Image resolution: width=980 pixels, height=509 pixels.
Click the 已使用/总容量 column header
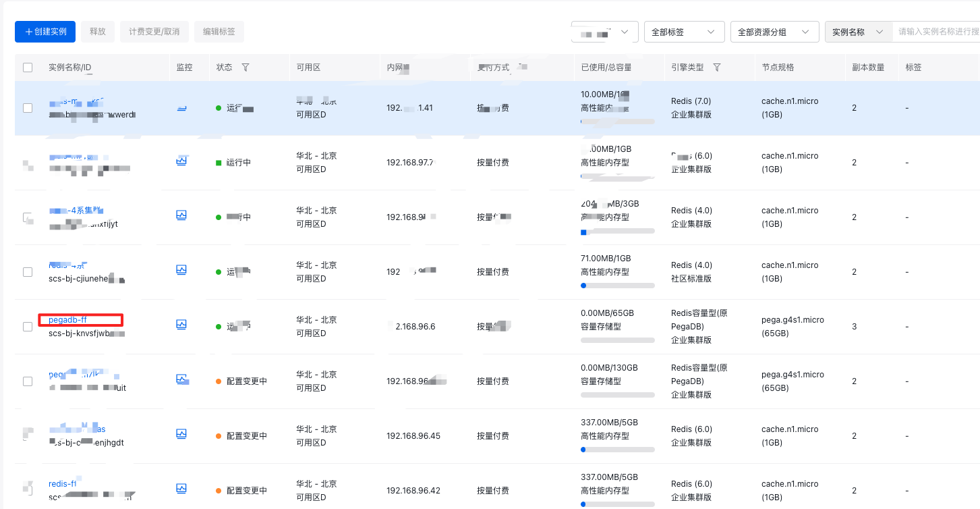coord(605,68)
